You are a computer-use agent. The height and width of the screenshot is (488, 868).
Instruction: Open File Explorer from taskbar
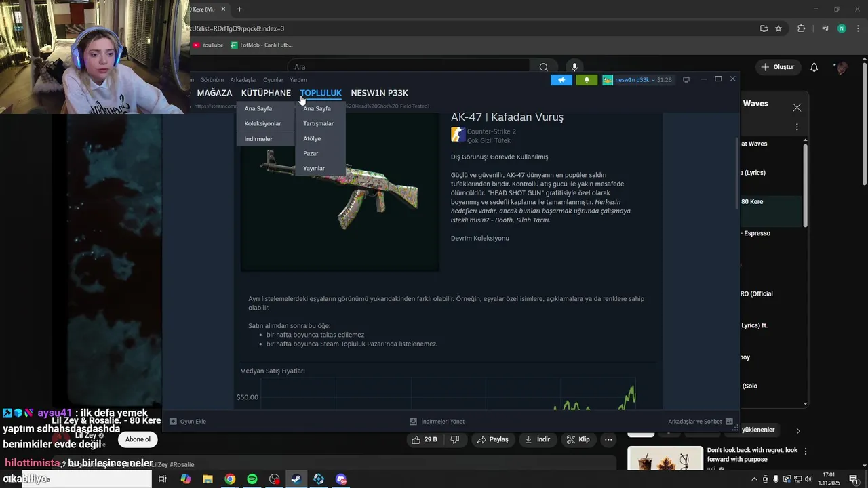[x=208, y=479]
